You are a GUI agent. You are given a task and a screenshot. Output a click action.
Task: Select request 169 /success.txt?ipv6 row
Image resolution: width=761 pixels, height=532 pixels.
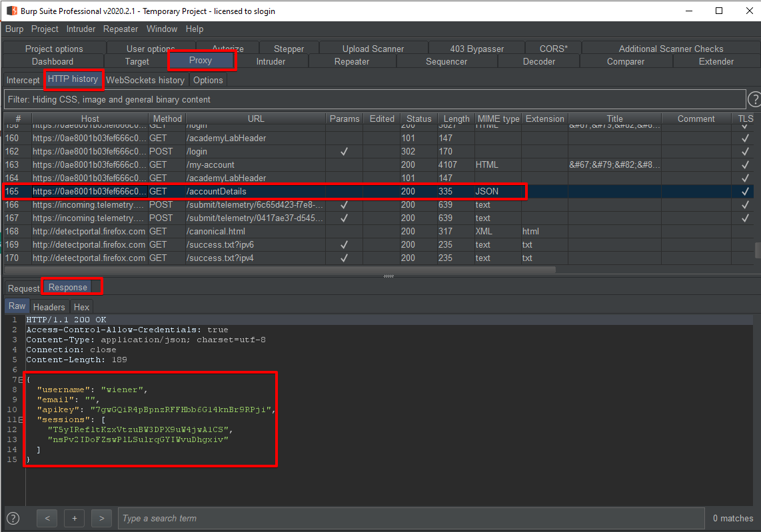(379, 245)
